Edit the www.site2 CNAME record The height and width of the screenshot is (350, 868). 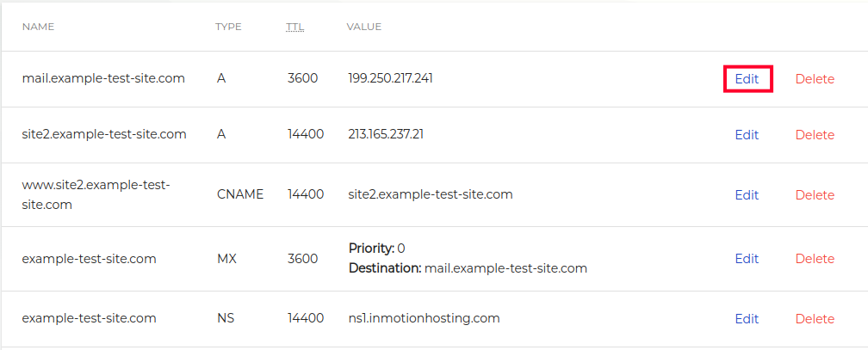click(747, 195)
